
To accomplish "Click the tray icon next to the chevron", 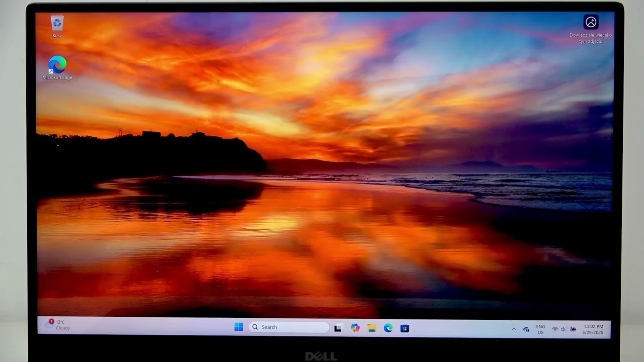I will pos(526,329).
